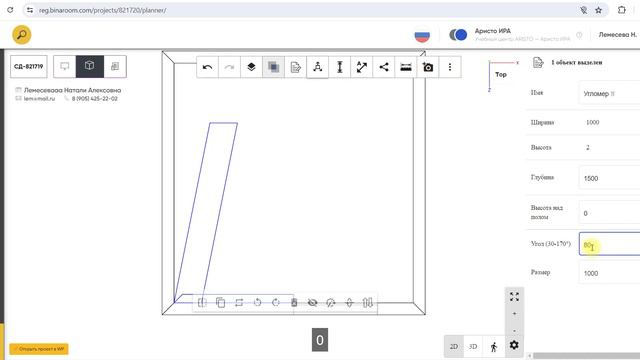Click the Top view orientation label

[501, 74]
